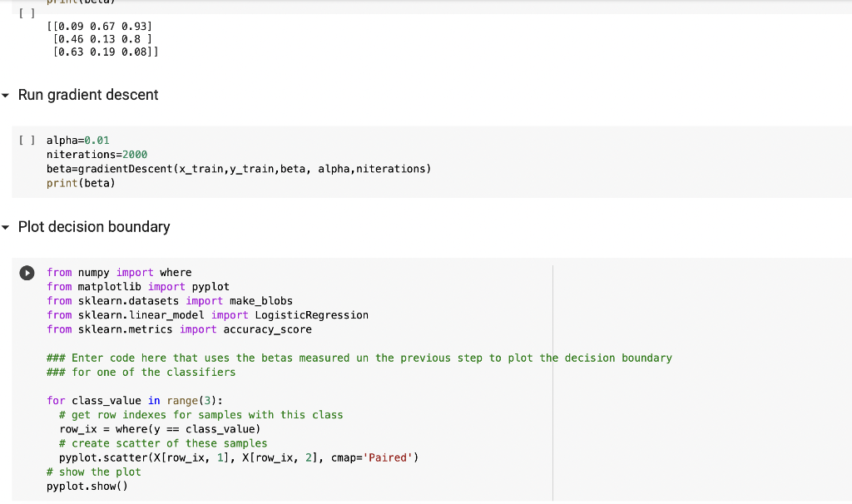Collapse the Plot decision boundary section
Viewport: 852px width, 504px height.
coord(6,226)
